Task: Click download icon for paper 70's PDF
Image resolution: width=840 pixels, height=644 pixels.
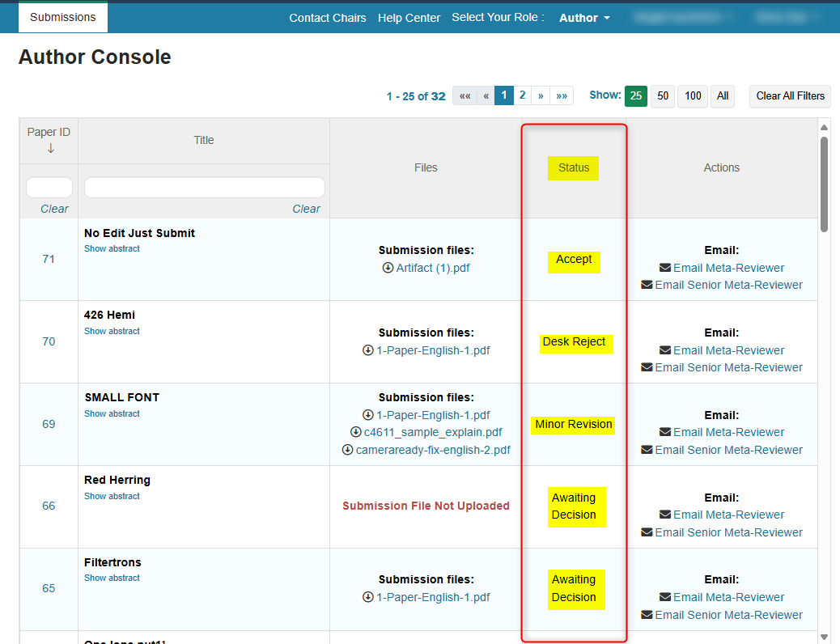Action: (368, 351)
